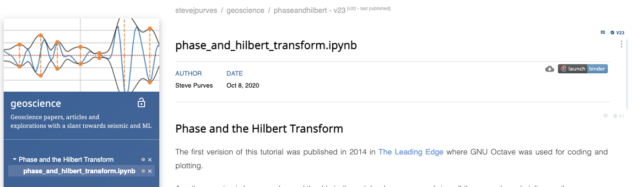The width and height of the screenshot is (644, 187).
Task: Click the unlocked padlock icon for geoscience
Action: click(141, 103)
